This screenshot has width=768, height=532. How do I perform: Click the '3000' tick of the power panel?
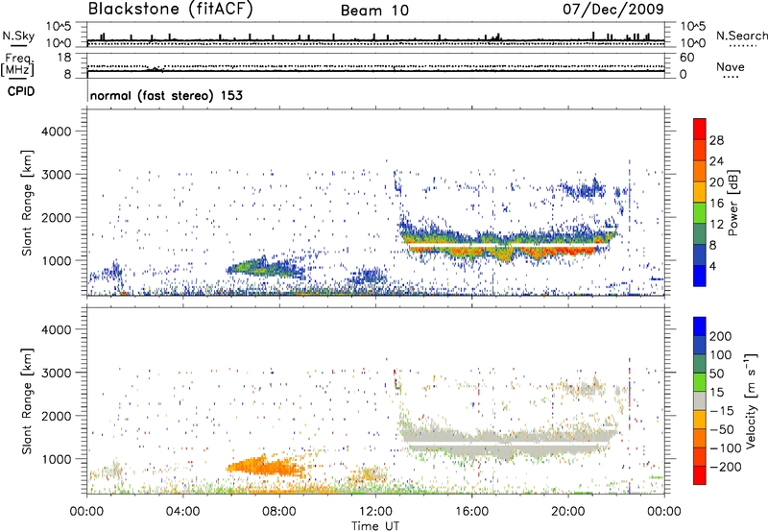(56, 175)
